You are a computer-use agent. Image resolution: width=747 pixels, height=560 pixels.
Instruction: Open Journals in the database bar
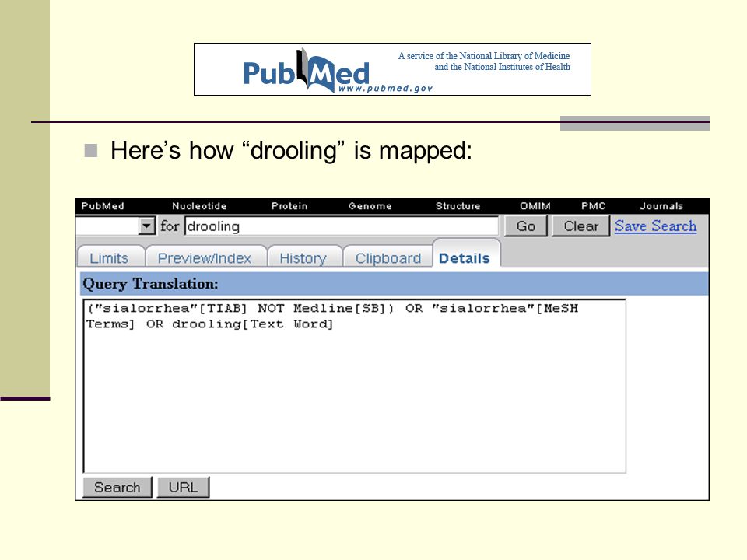click(661, 206)
